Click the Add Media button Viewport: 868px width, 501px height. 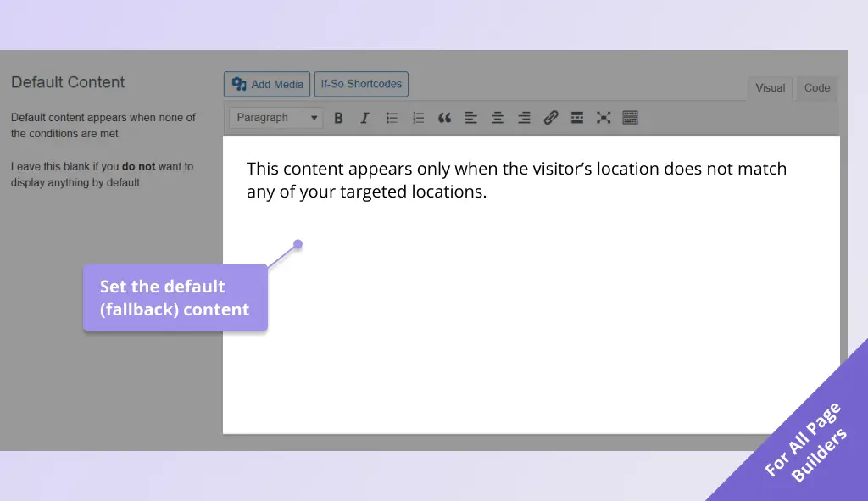tap(267, 84)
